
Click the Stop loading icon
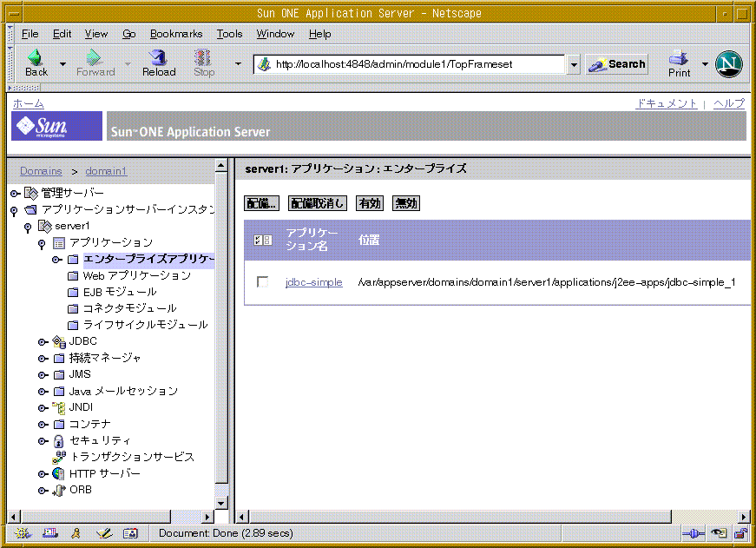pos(202,58)
